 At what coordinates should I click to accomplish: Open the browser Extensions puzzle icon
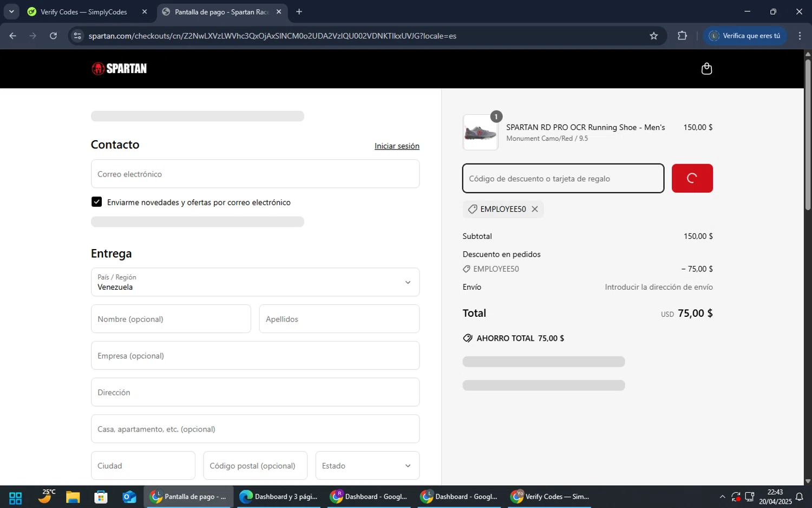[x=682, y=36]
